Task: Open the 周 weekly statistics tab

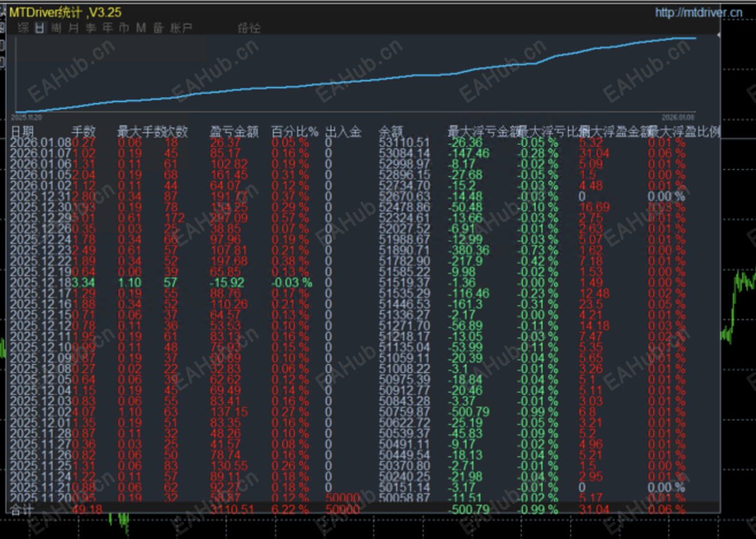Action: tap(56, 28)
